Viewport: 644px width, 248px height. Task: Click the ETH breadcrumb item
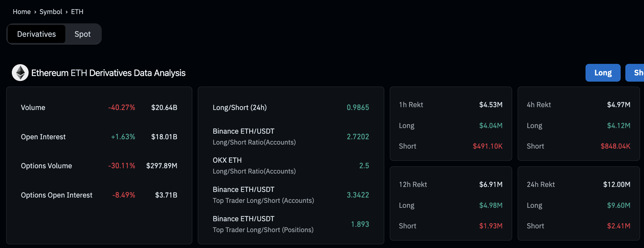pyautogui.click(x=77, y=12)
